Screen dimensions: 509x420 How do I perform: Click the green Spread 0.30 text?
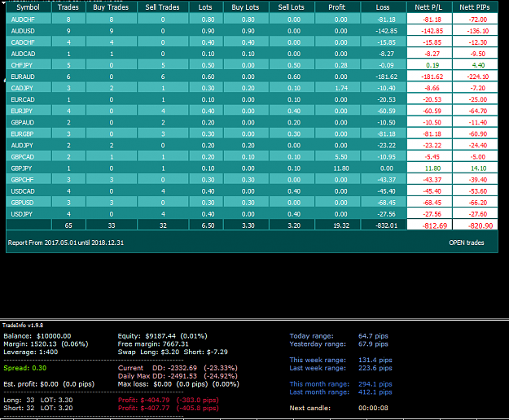tap(25, 368)
